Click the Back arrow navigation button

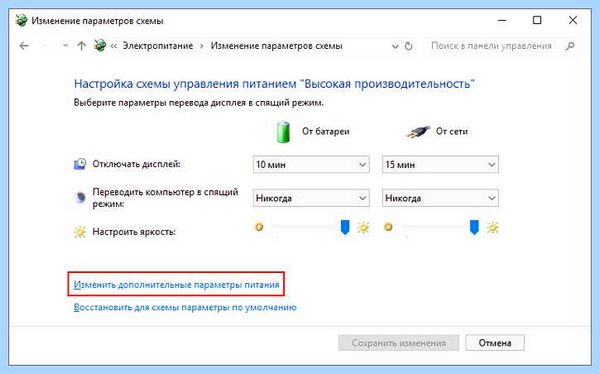pyautogui.click(x=24, y=46)
